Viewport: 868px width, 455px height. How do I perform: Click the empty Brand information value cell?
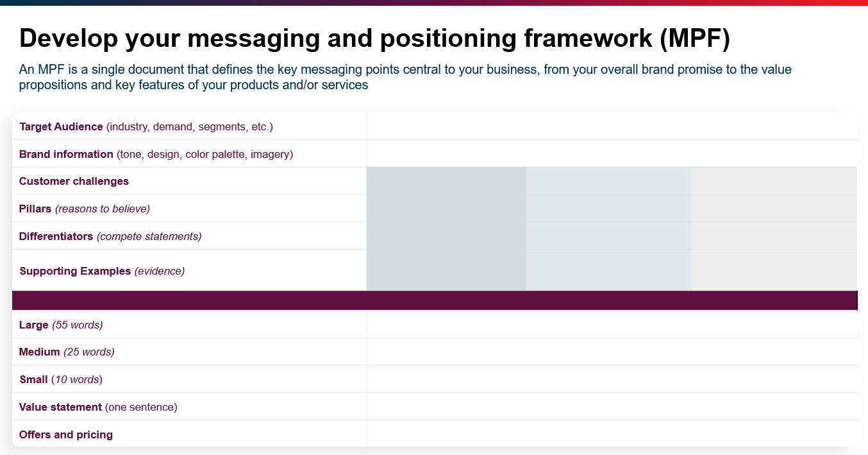pos(612,154)
